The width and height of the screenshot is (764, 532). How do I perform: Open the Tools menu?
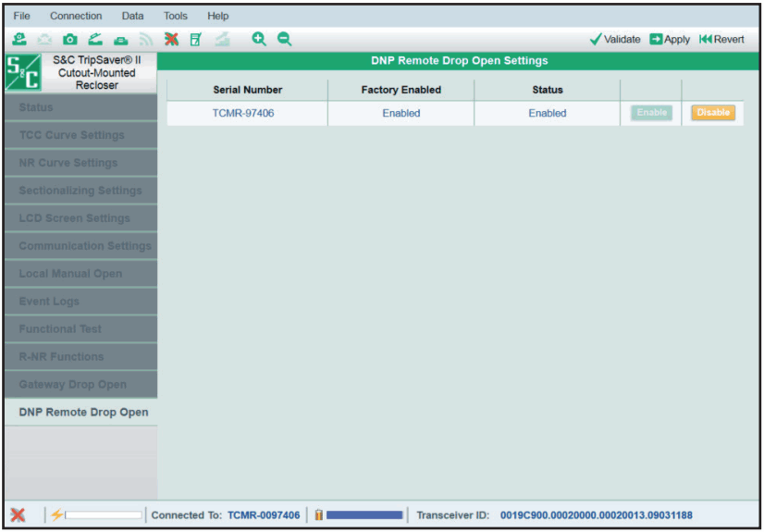(x=176, y=16)
